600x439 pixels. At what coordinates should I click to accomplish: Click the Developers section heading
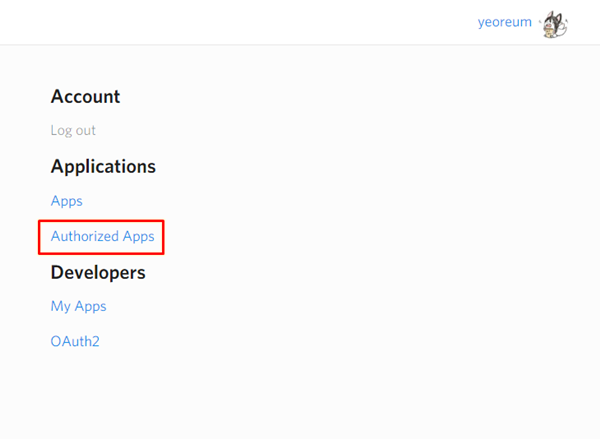click(x=98, y=272)
